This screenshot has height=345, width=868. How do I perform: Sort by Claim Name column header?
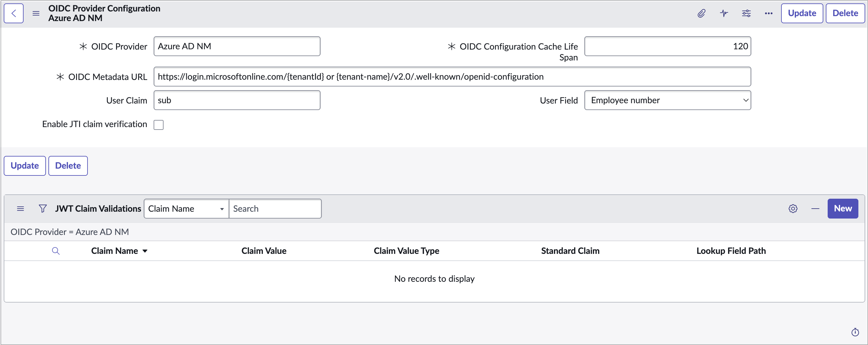pos(115,251)
